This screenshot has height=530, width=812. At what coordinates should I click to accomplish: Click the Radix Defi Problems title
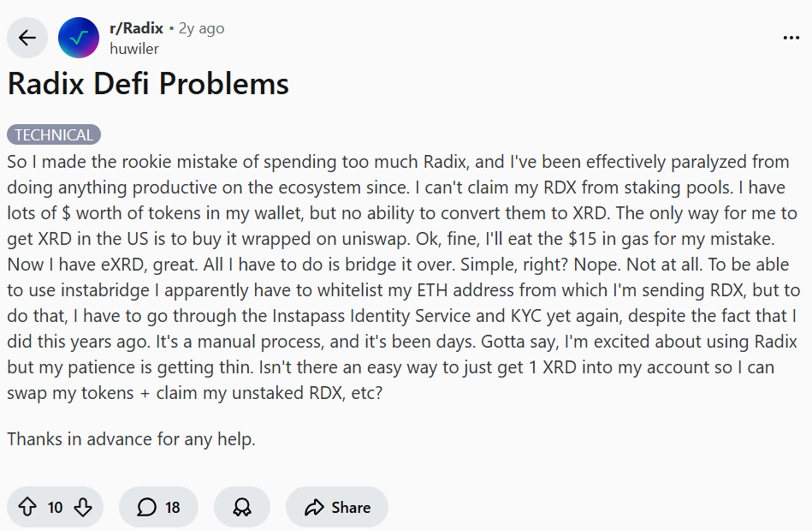pyautogui.click(x=148, y=84)
